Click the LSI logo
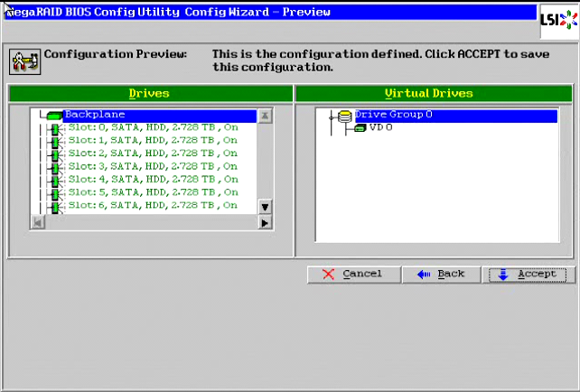The image size is (580, 392). pyautogui.click(x=557, y=21)
